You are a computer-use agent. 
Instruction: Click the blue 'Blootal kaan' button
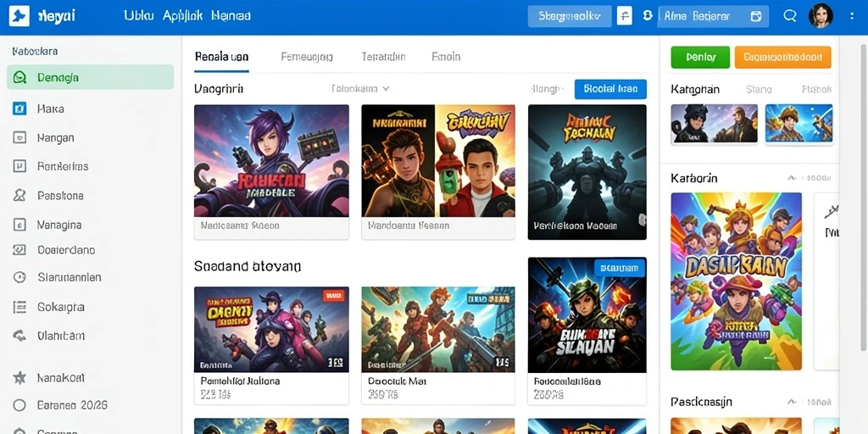(610, 89)
